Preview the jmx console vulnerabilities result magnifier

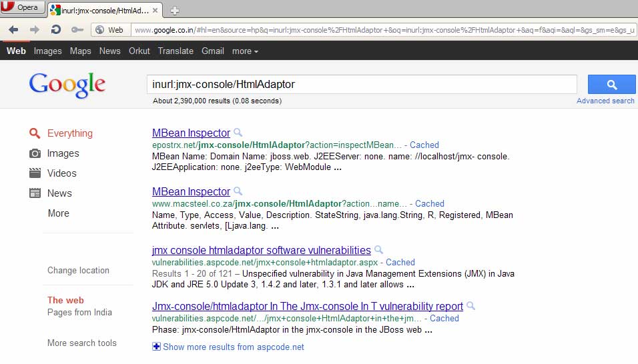pyautogui.click(x=379, y=251)
